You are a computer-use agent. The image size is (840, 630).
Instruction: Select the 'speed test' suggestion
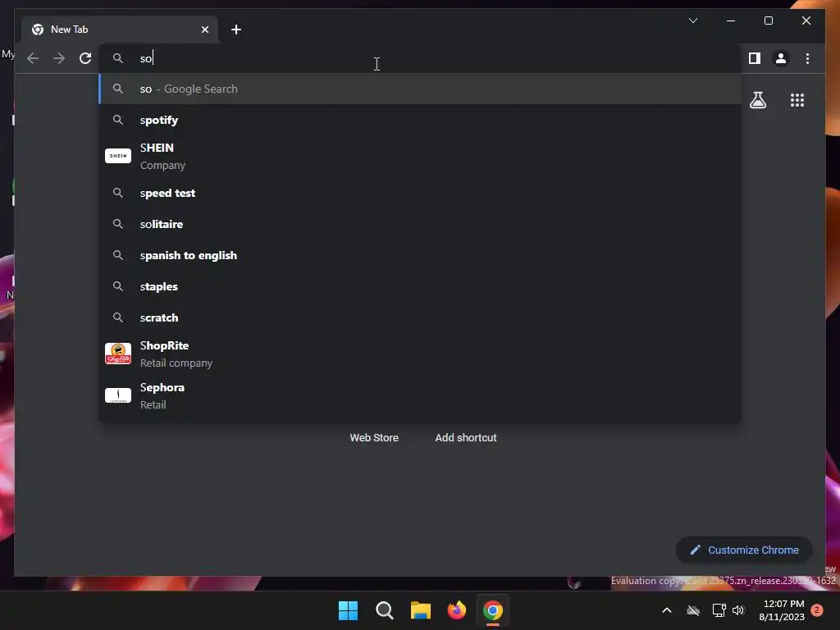coord(421,193)
